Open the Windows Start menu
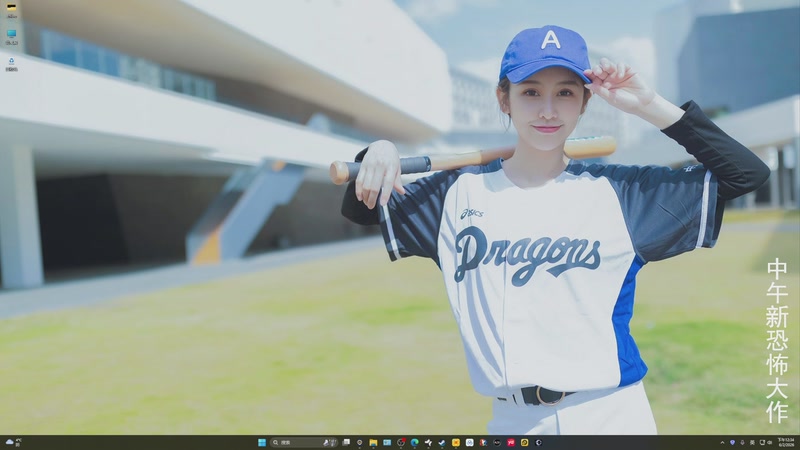Screen dimensions: 800x450 click(x=262, y=442)
